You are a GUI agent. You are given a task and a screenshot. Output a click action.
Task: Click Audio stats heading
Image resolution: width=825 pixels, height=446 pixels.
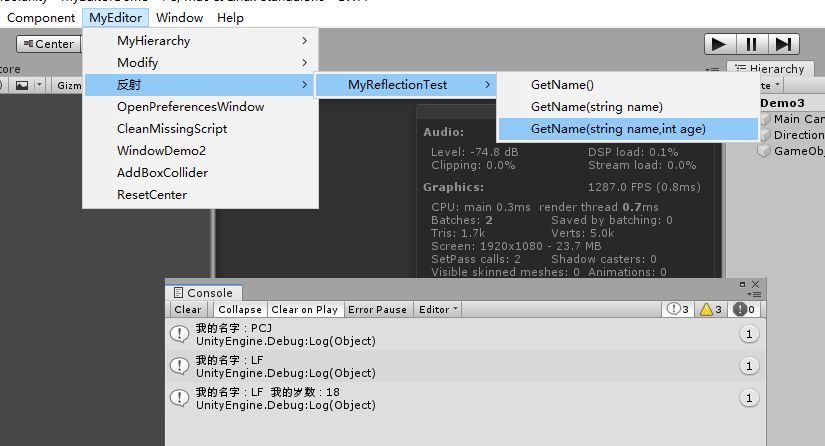pyautogui.click(x=444, y=132)
